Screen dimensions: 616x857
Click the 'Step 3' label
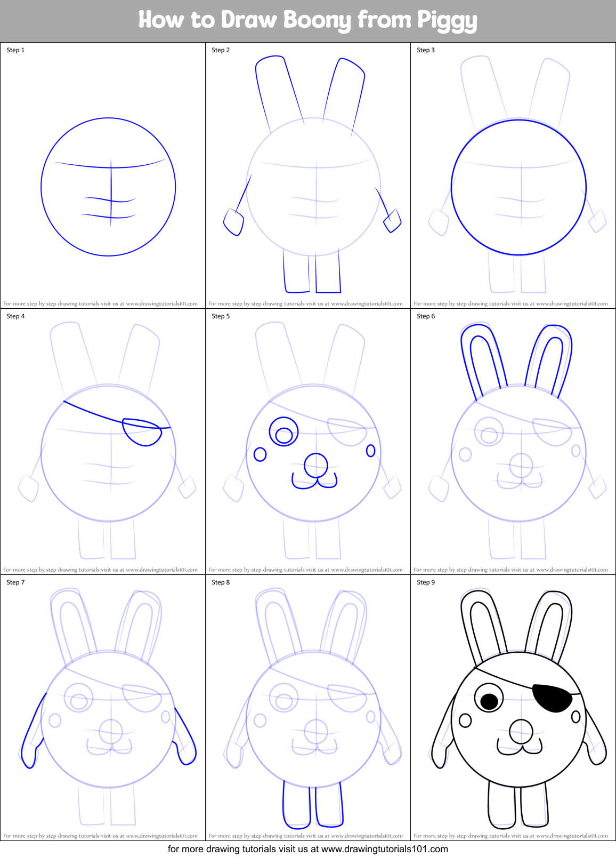[426, 50]
